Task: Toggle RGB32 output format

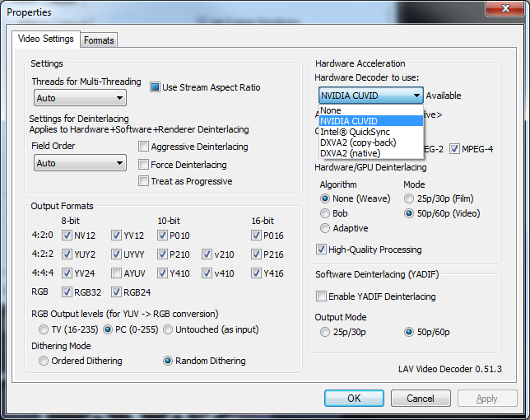Action: point(67,292)
